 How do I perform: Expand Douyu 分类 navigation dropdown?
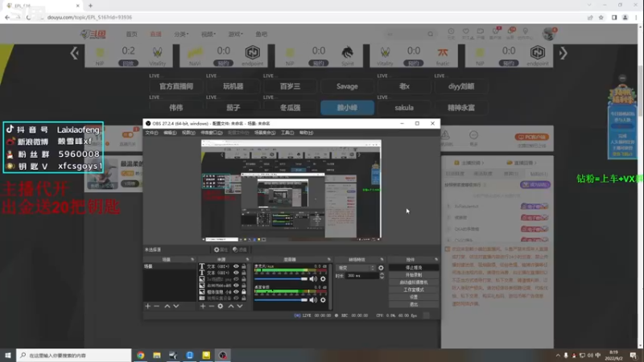pos(181,34)
